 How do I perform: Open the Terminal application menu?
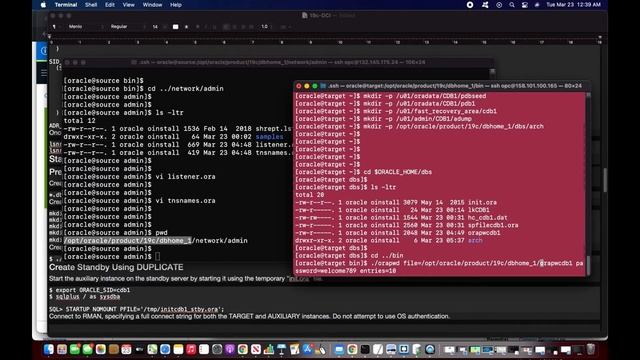(x=66, y=5)
